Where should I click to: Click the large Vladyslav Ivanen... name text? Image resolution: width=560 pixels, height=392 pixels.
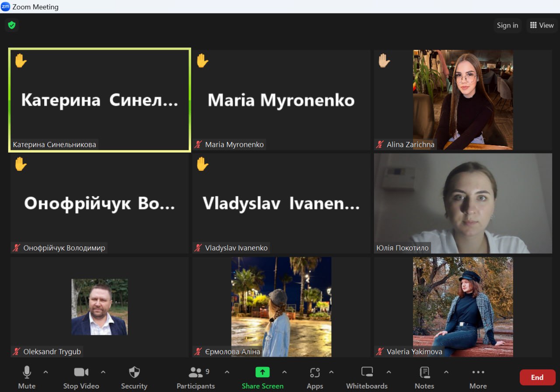(281, 204)
